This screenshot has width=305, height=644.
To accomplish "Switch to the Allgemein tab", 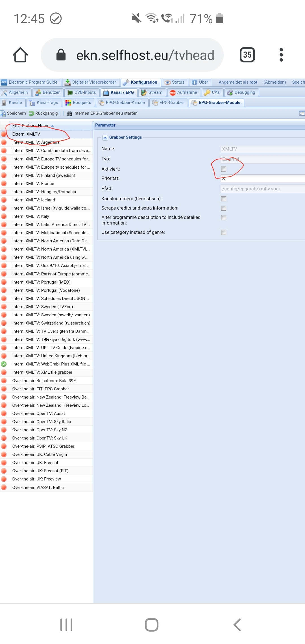I will pos(15,92).
